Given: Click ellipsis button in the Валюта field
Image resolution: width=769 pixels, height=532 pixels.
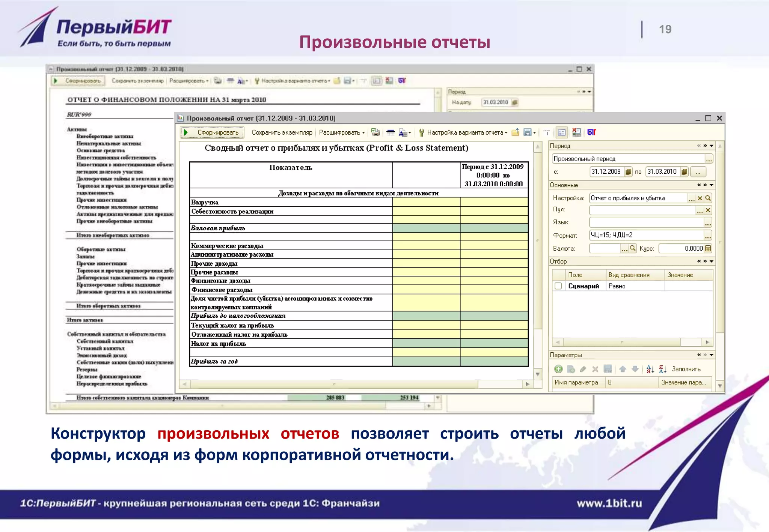Looking at the screenshot, I should [624, 248].
